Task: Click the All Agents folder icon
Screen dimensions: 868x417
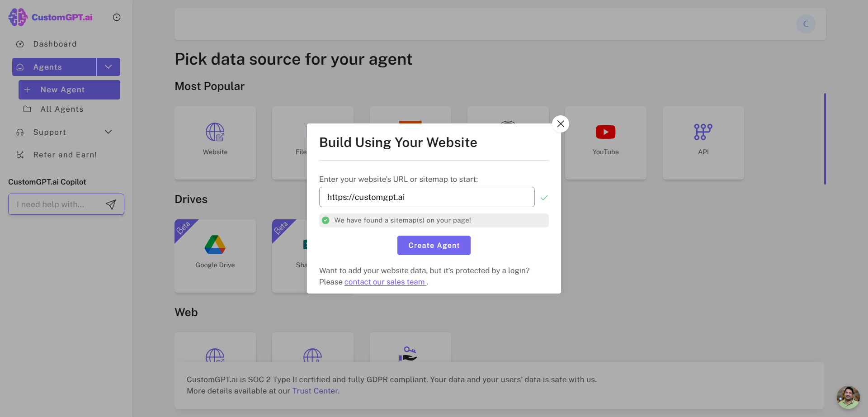Action: (x=27, y=109)
